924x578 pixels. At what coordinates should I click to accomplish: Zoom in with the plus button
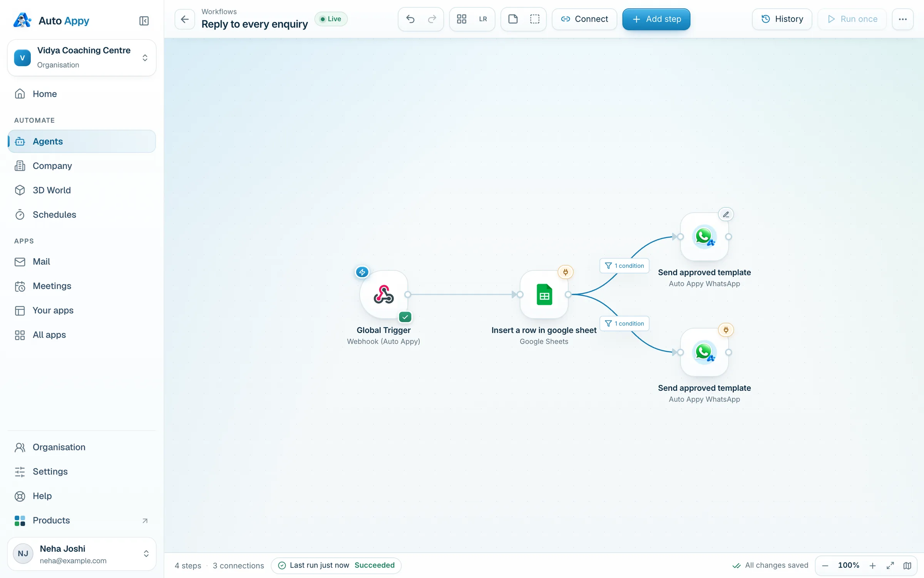873,566
